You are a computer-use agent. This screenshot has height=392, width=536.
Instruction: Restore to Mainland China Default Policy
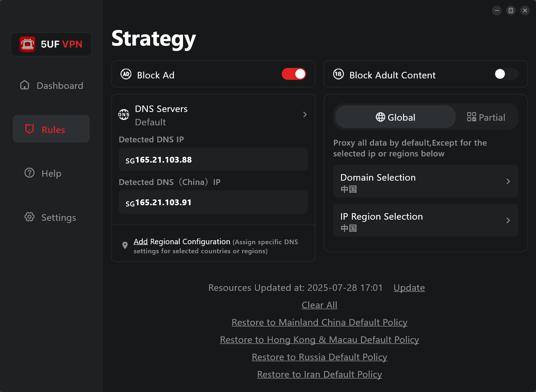click(319, 322)
